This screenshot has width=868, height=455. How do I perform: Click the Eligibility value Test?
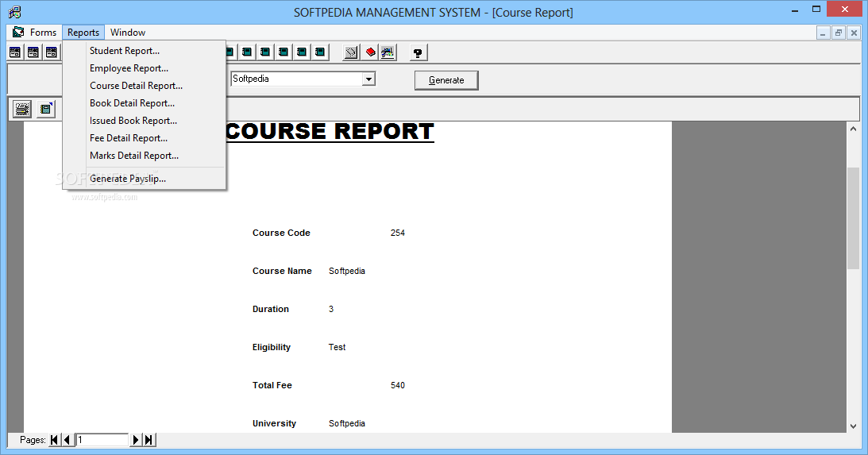[338, 348]
